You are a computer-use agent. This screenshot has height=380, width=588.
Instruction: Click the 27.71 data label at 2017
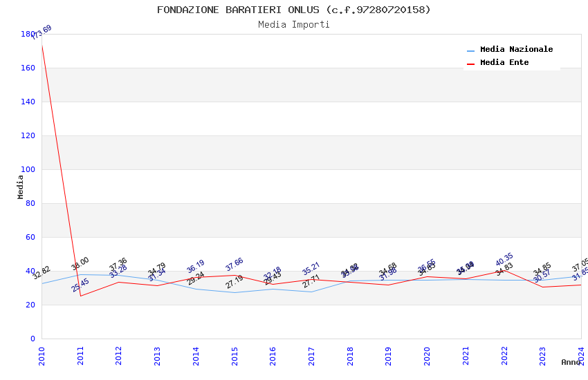311,281
